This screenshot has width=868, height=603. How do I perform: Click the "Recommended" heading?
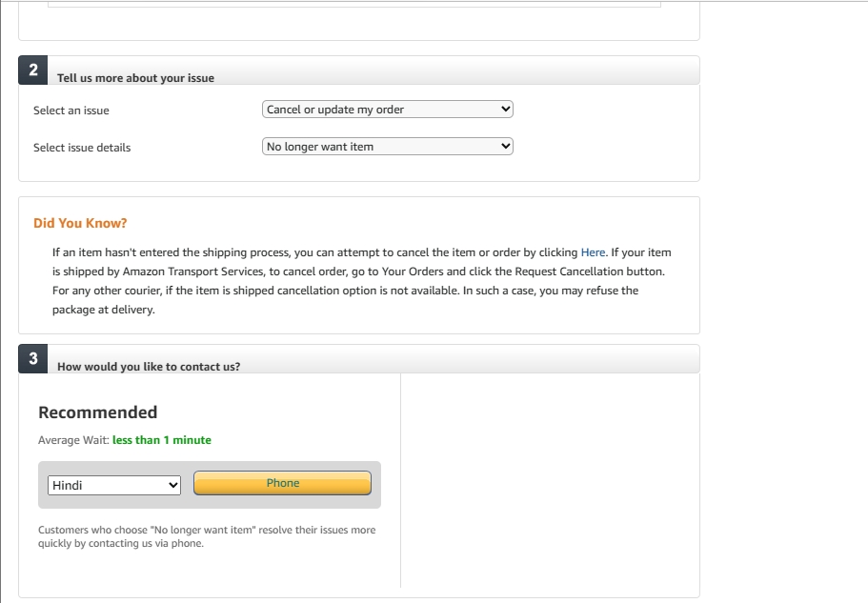pyautogui.click(x=97, y=412)
